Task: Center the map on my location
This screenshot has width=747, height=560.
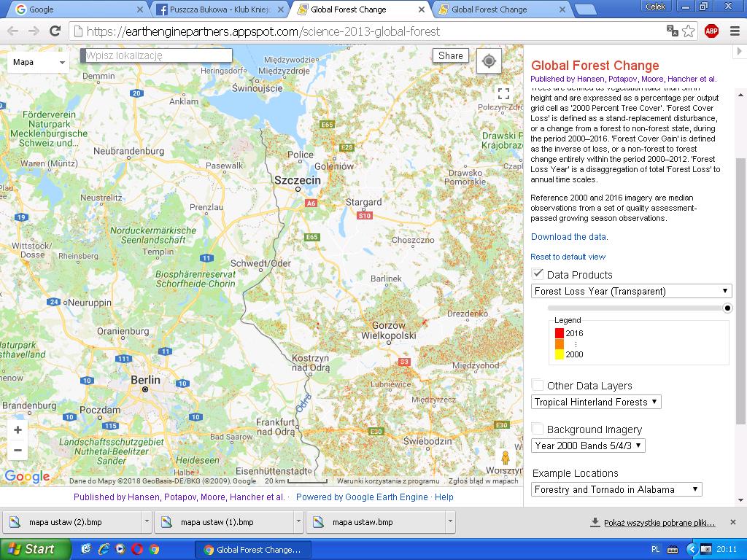Action: [x=489, y=61]
